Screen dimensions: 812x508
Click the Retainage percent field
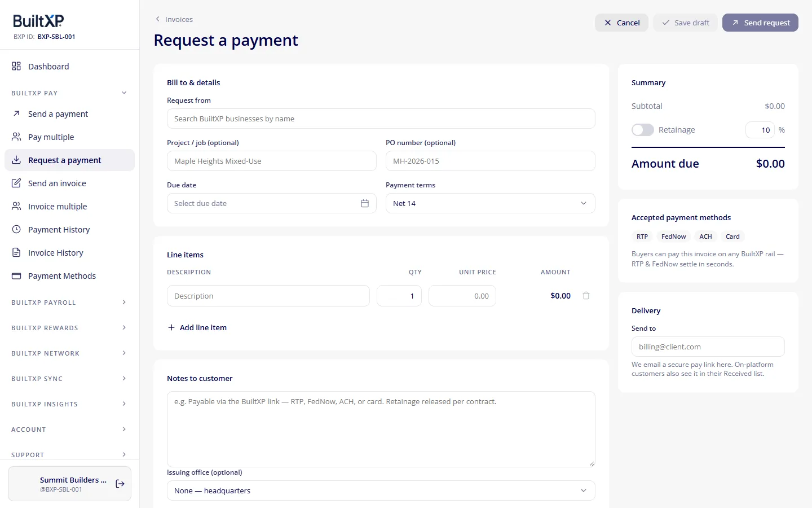click(x=760, y=130)
